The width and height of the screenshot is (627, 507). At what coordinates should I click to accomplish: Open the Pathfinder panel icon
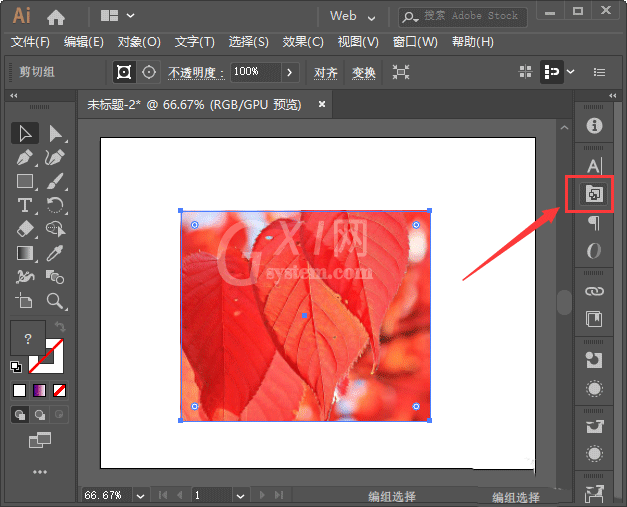click(594, 194)
